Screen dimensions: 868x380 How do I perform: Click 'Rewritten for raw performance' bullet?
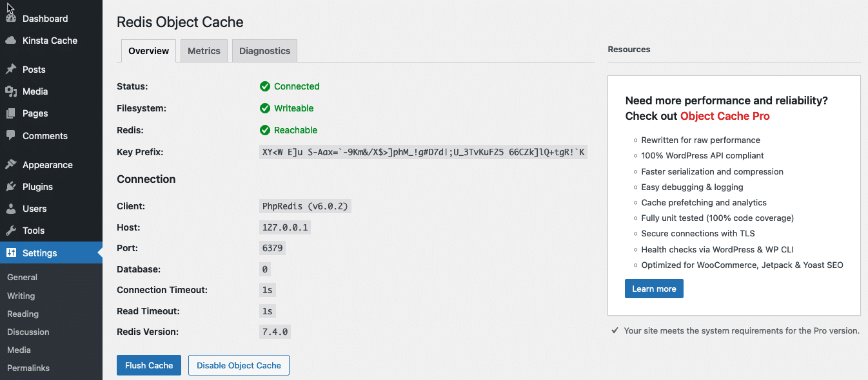tap(700, 140)
